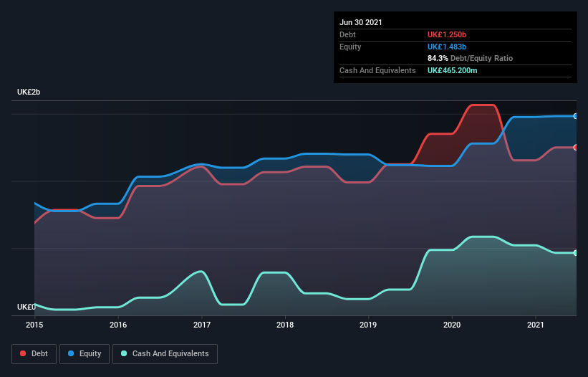Click the Debt label in tooltip
This screenshot has height=377, width=588.
(x=347, y=34)
